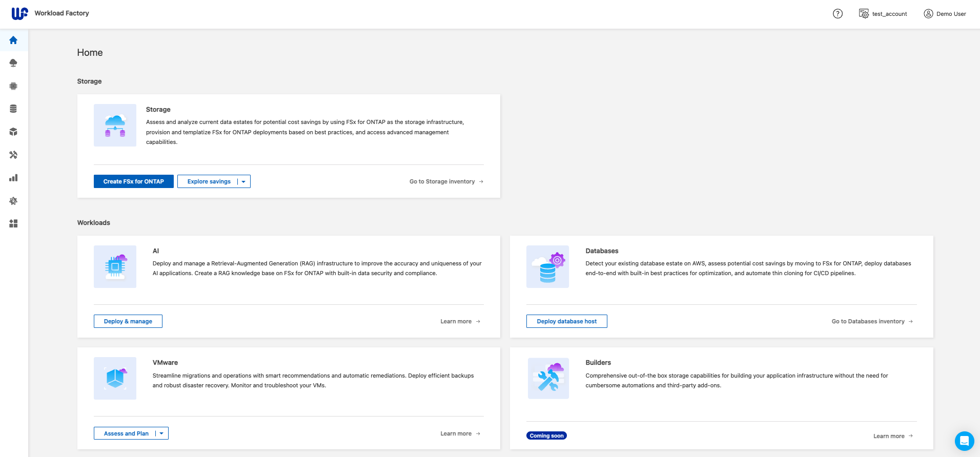This screenshot has width=980, height=457.
Task: Click the AI card illustration
Action: pos(115,266)
